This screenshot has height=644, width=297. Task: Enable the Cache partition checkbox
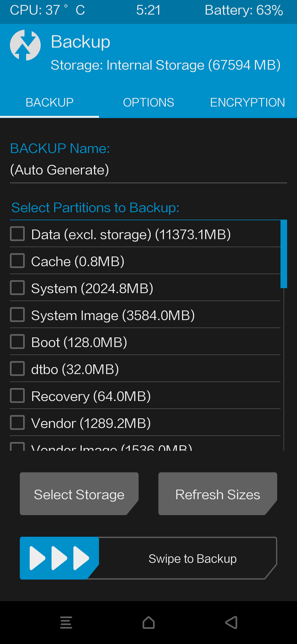(x=18, y=261)
